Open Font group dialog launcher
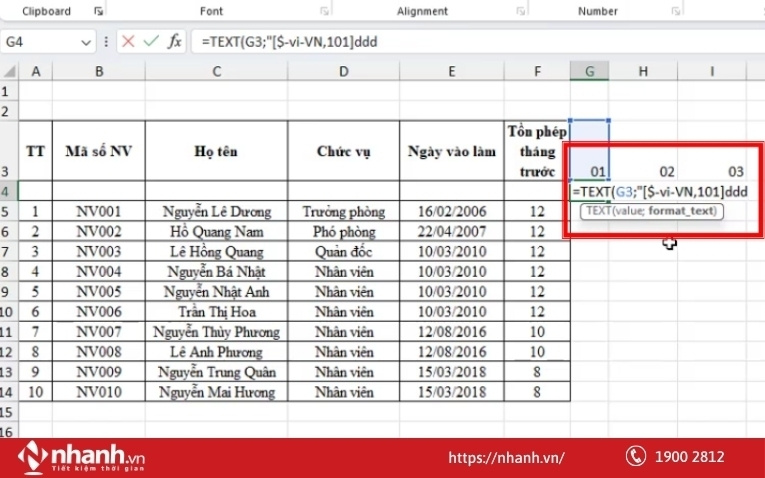This screenshot has height=478, width=765. [x=324, y=11]
